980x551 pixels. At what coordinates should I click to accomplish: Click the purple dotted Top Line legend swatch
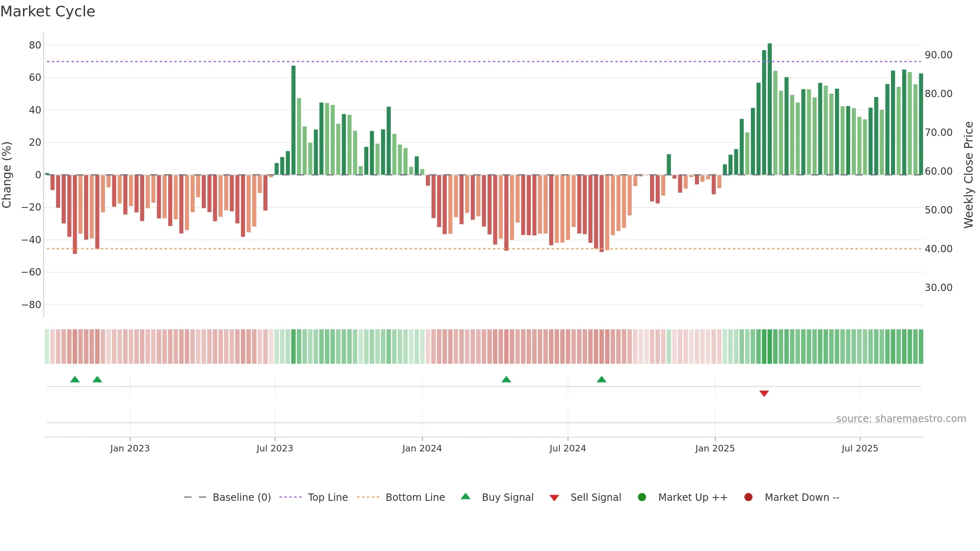point(290,497)
